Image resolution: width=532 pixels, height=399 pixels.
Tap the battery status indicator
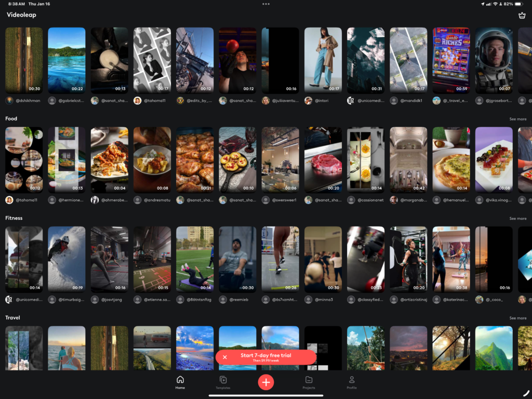click(520, 4)
